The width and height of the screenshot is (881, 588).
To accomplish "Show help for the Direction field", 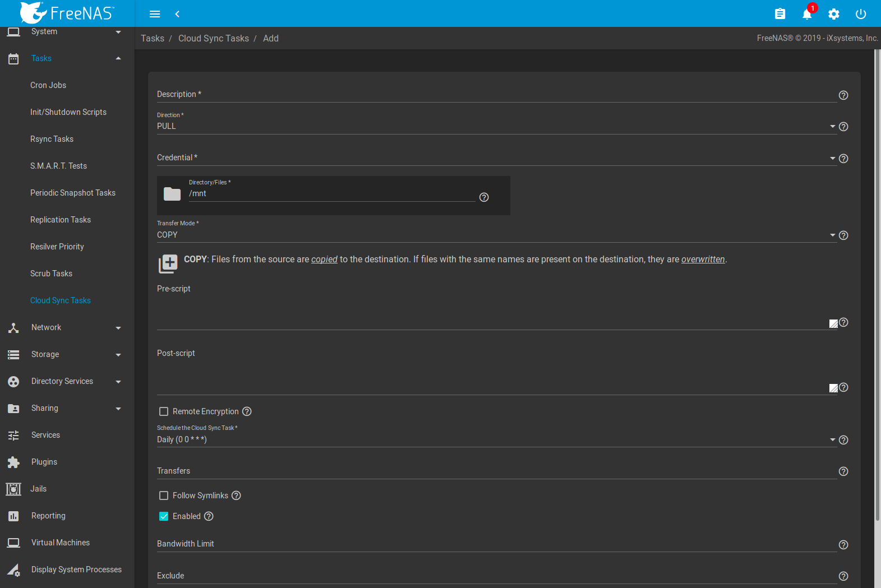I will click(x=843, y=127).
